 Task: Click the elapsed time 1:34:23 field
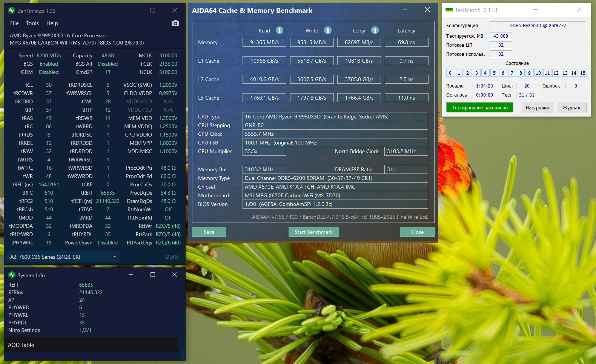coord(484,86)
